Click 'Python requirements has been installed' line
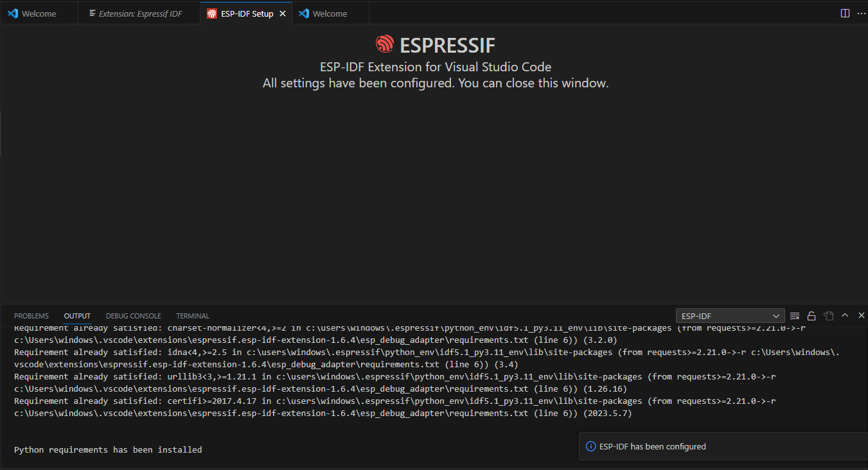 click(108, 449)
